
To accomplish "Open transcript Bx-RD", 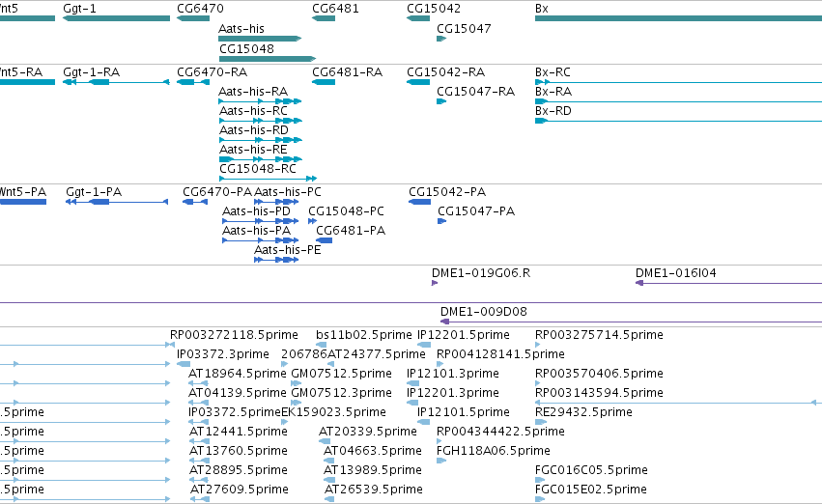I will 553,110.
